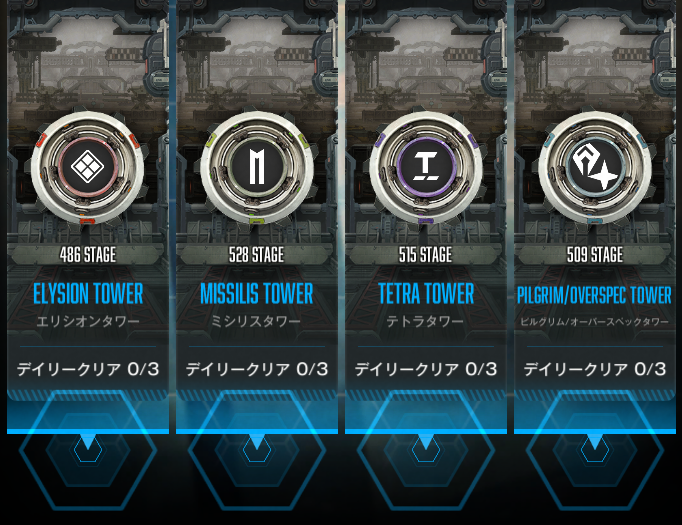Screen dimensions: 682x525
Task: Click the 509 STAGE label
Action: click(595, 254)
